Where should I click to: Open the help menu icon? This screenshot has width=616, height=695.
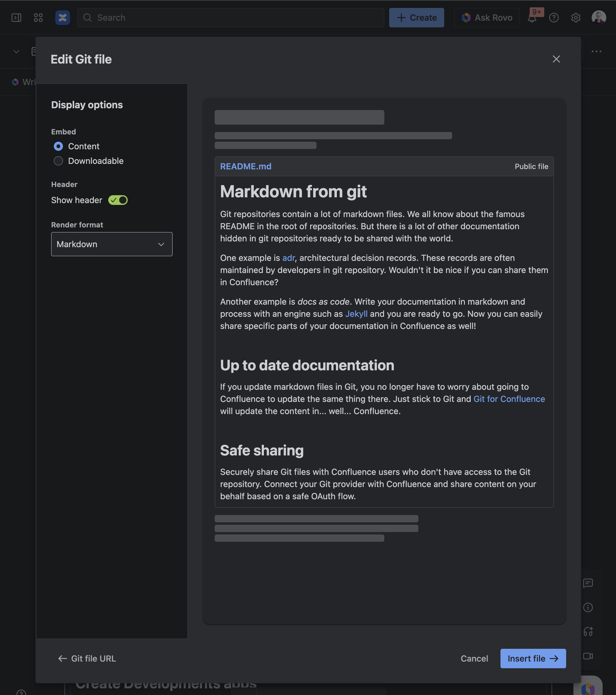(x=554, y=18)
